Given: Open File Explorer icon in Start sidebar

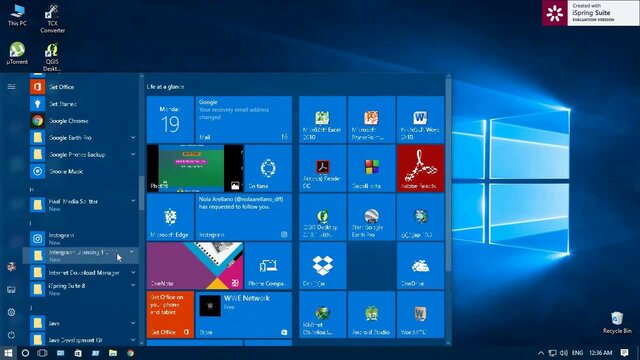Looking at the screenshot, I should pyautogui.click(x=11, y=290).
